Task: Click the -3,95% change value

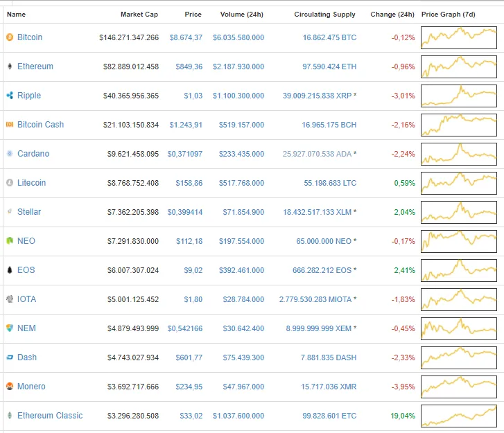Action: click(x=403, y=387)
